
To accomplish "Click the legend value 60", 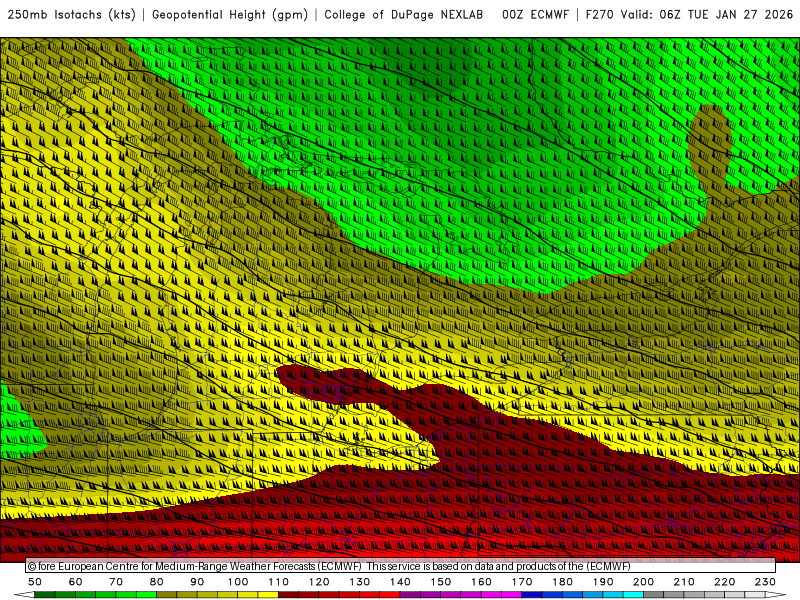I will point(75,582).
